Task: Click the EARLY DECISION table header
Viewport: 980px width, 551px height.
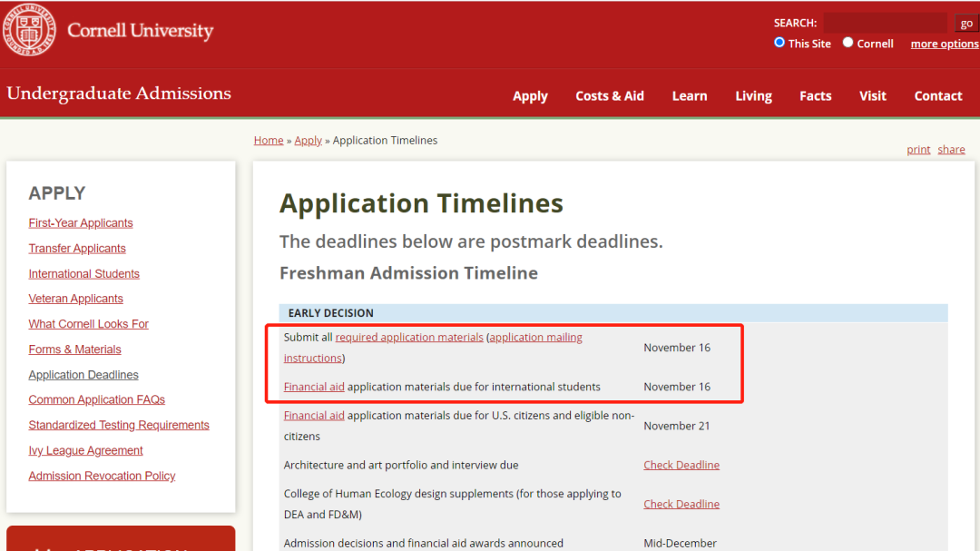Action: pos(613,312)
